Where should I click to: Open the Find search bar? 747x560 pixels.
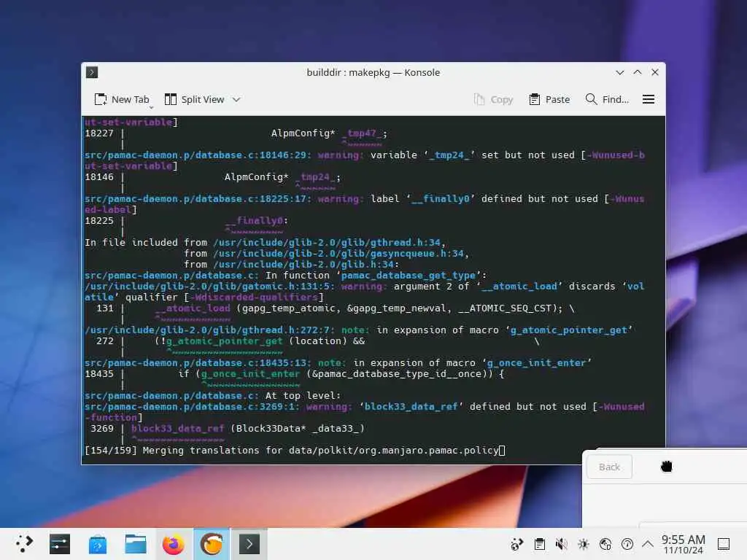(x=607, y=99)
